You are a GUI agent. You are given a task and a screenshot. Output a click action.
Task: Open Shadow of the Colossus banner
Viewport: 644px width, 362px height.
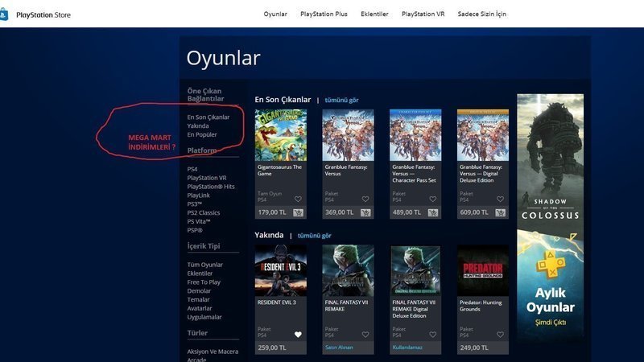click(x=550, y=161)
